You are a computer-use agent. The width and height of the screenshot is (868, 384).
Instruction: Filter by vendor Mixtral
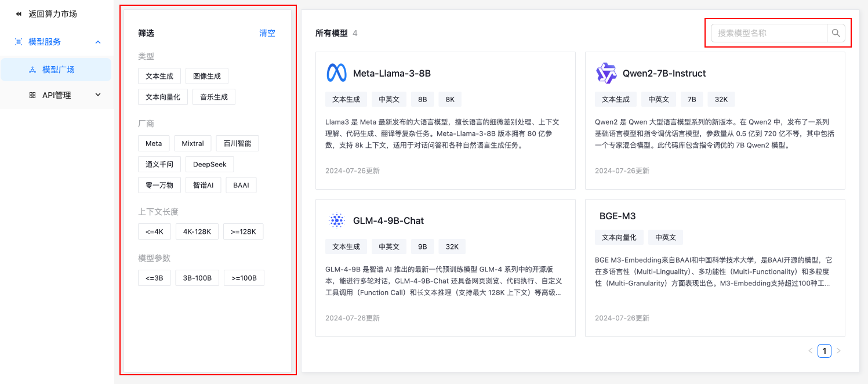point(193,143)
